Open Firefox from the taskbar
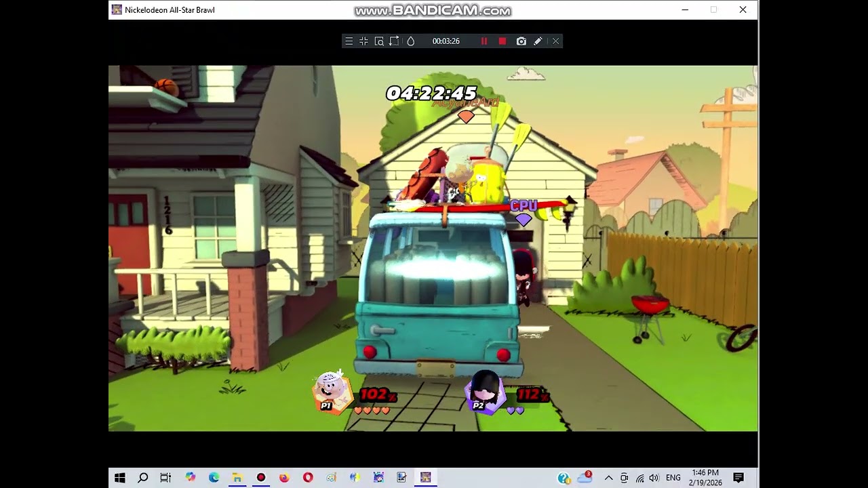Image resolution: width=868 pixels, height=488 pixels. pos(284,478)
